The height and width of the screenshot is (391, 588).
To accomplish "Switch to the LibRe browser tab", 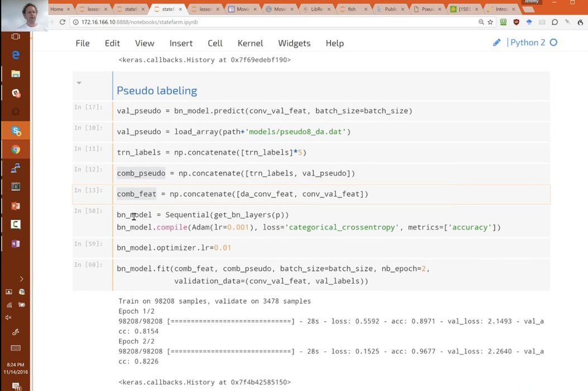I will 318,9.
